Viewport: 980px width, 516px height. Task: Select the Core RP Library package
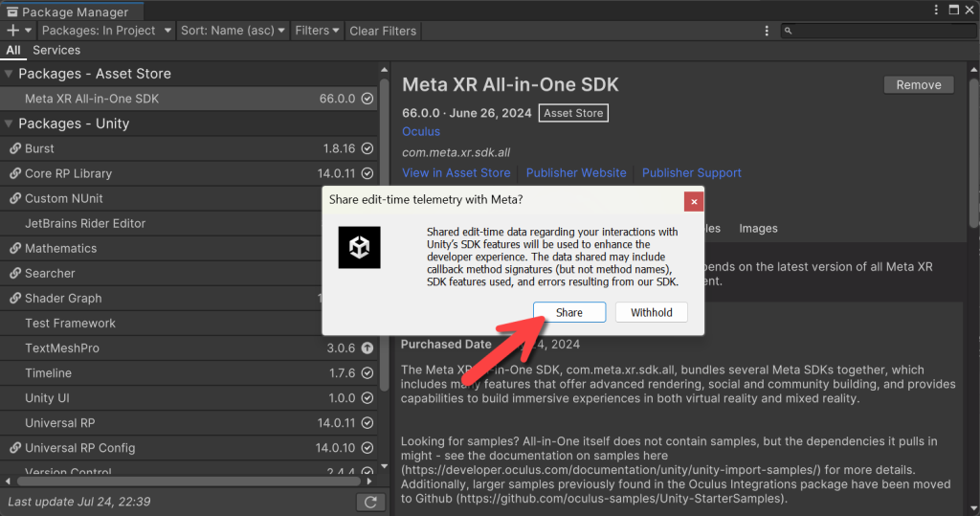(x=189, y=173)
